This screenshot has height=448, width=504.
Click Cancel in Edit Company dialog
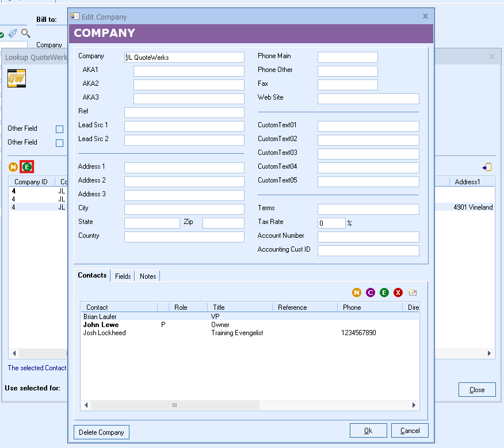[410, 431]
